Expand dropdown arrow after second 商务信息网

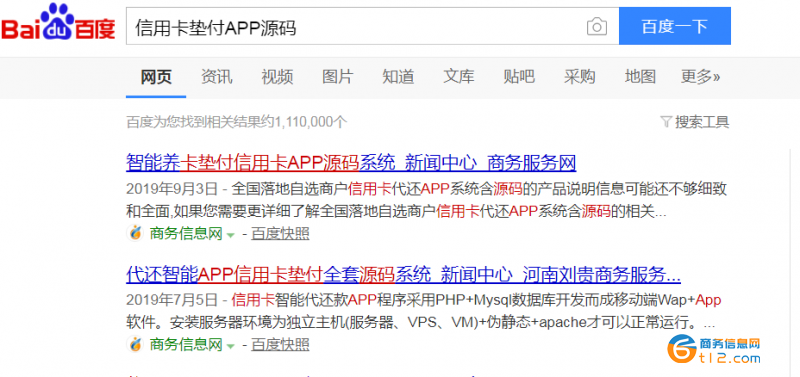pyautogui.click(x=230, y=346)
